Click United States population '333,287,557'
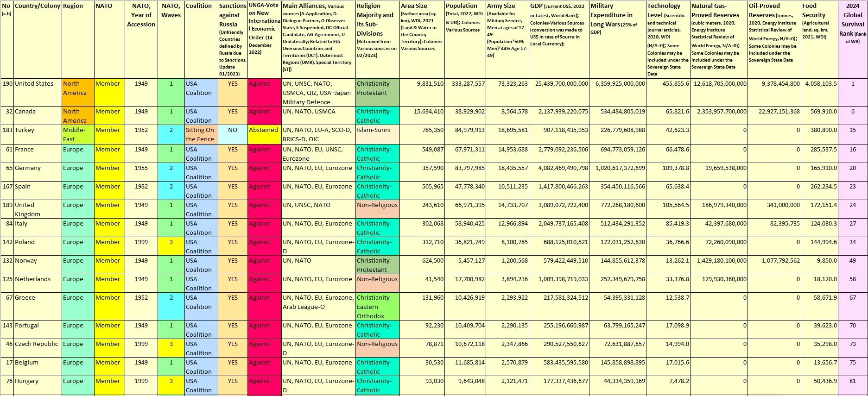The width and height of the screenshot is (868, 396). coord(465,93)
